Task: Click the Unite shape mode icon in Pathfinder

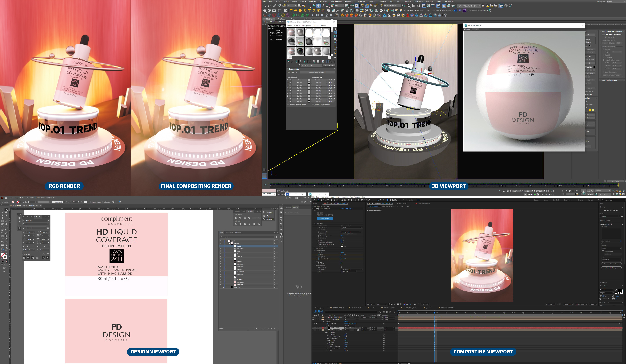Action: pyautogui.click(x=236, y=218)
